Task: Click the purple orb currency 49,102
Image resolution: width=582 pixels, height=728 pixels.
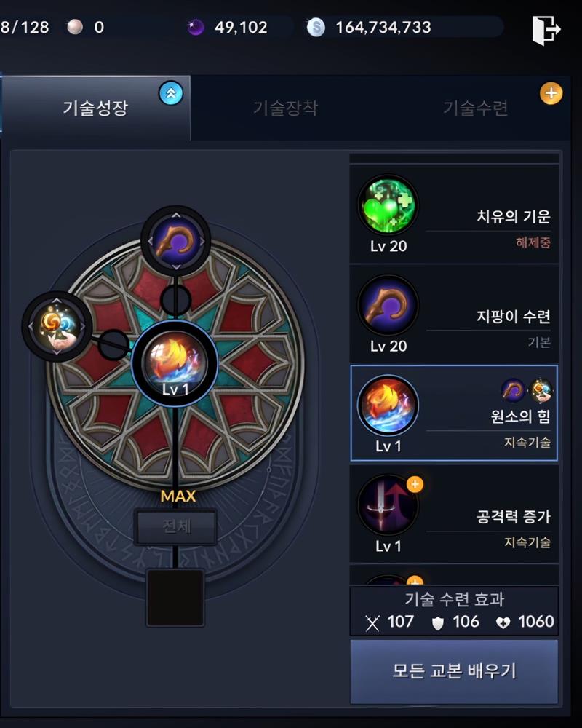Action: tap(228, 28)
